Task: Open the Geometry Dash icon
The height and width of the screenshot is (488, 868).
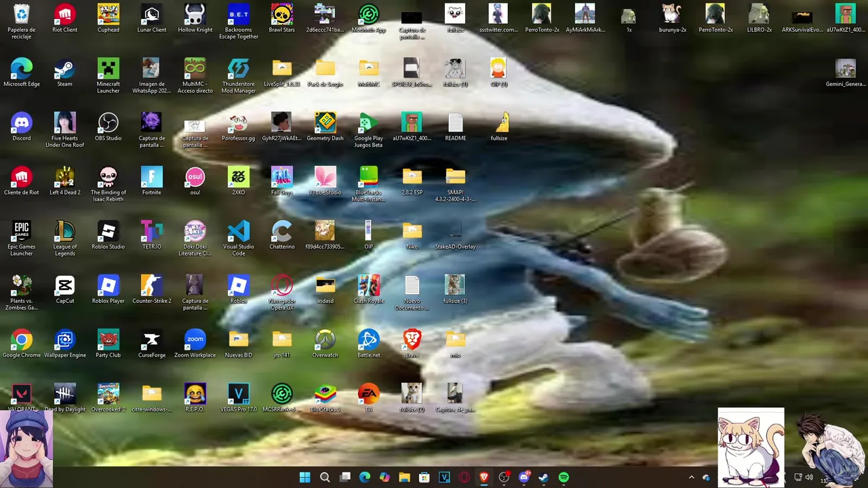Action: pyautogui.click(x=325, y=127)
